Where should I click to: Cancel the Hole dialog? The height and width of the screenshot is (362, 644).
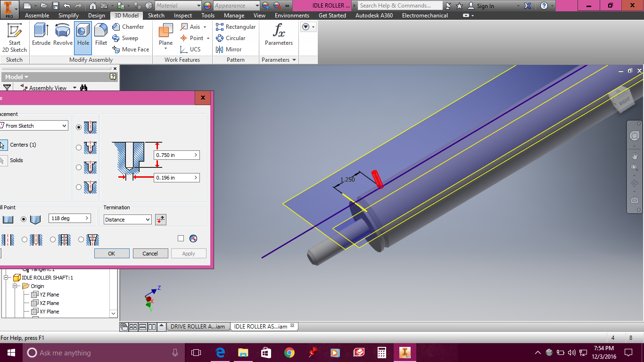[150, 253]
